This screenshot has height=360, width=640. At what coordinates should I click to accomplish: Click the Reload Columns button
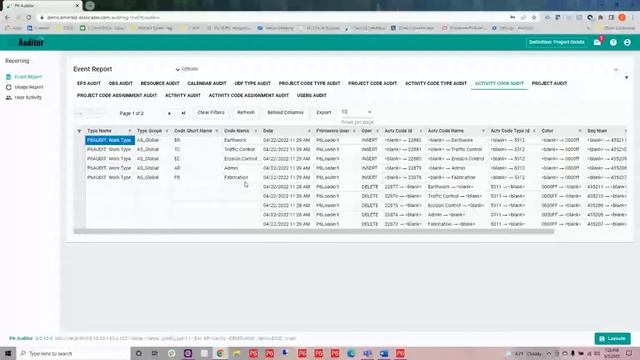tap(285, 113)
